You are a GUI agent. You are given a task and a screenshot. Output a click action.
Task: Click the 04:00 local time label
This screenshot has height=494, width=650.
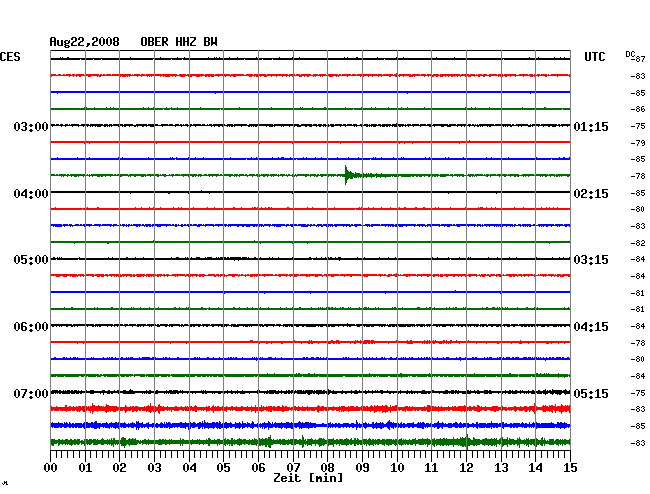tap(31, 194)
